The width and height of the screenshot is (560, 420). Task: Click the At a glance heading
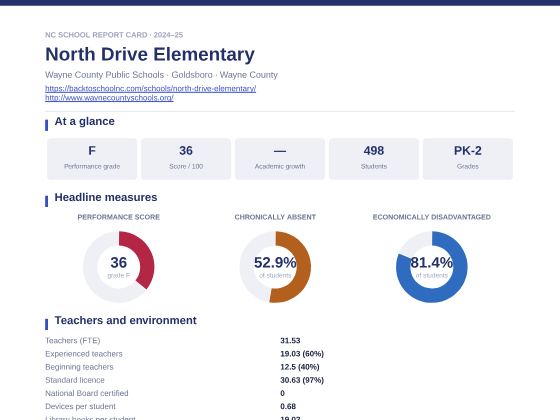[85, 121]
